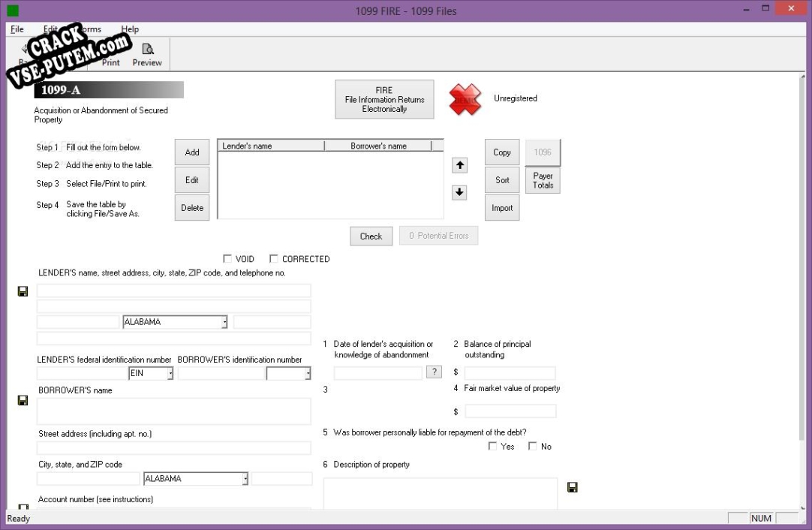Click the lender telephone input field
Image resolution: width=812 pixels, height=530 pixels.
click(x=174, y=339)
